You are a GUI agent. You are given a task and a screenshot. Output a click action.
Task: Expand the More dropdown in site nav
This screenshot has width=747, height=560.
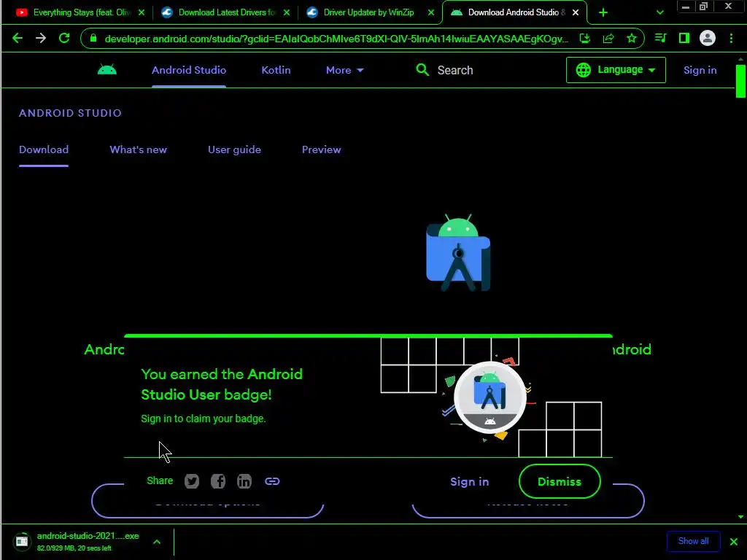345,70
